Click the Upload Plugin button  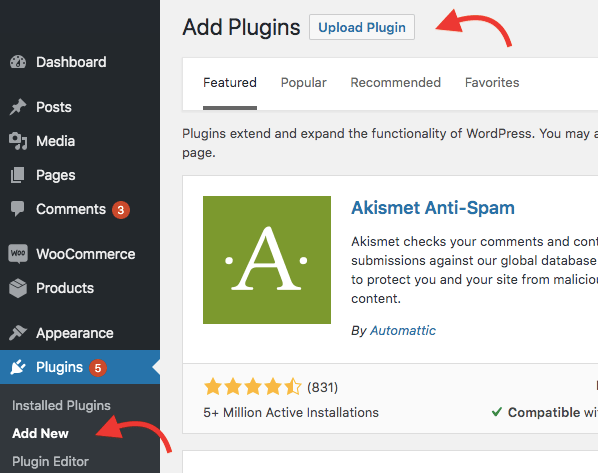(x=362, y=27)
